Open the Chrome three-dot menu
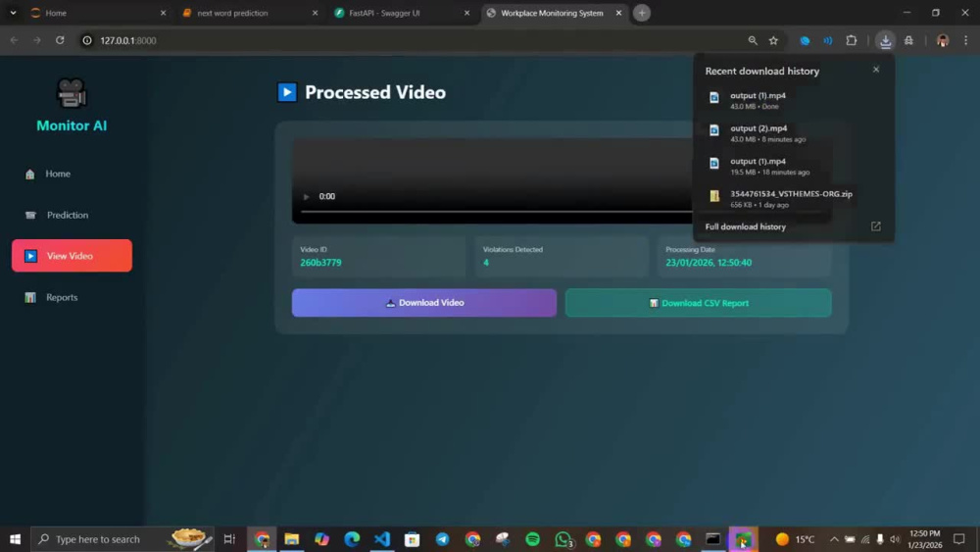This screenshot has width=980, height=552. point(965,40)
